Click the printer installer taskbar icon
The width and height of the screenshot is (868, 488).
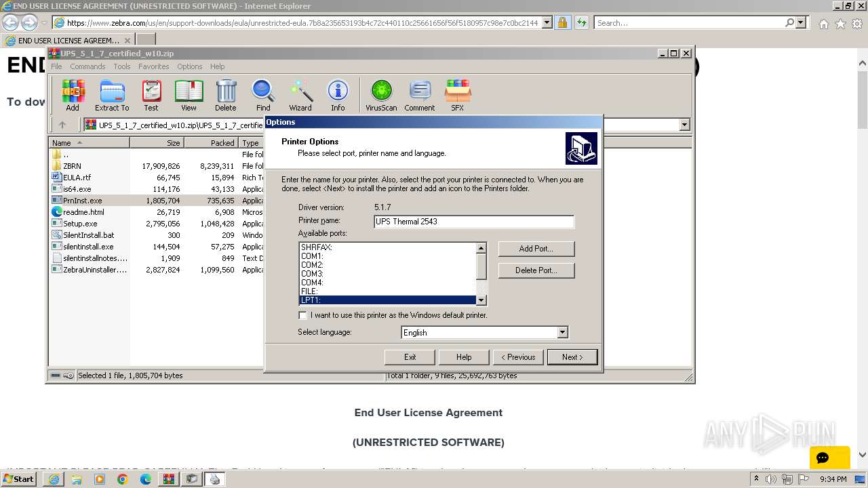coord(215,479)
